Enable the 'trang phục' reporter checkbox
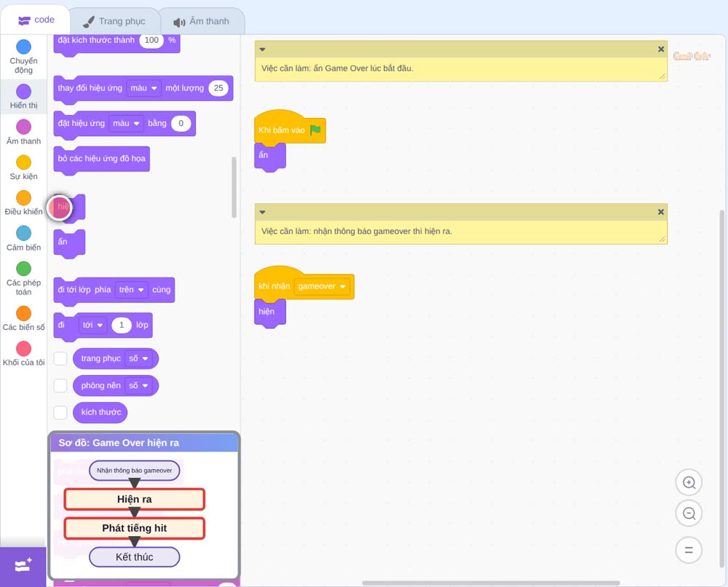This screenshot has height=587, width=728. click(60, 358)
